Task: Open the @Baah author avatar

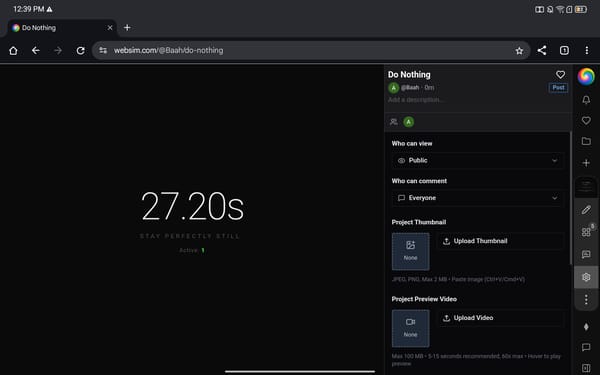Action: point(393,88)
